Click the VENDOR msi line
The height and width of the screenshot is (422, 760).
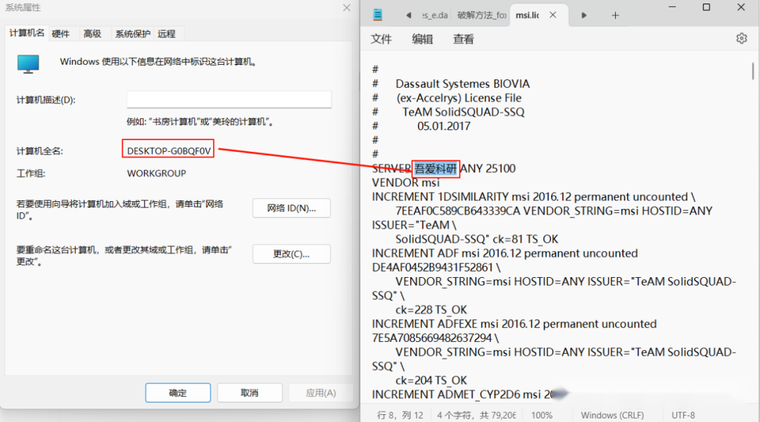pyautogui.click(x=406, y=183)
